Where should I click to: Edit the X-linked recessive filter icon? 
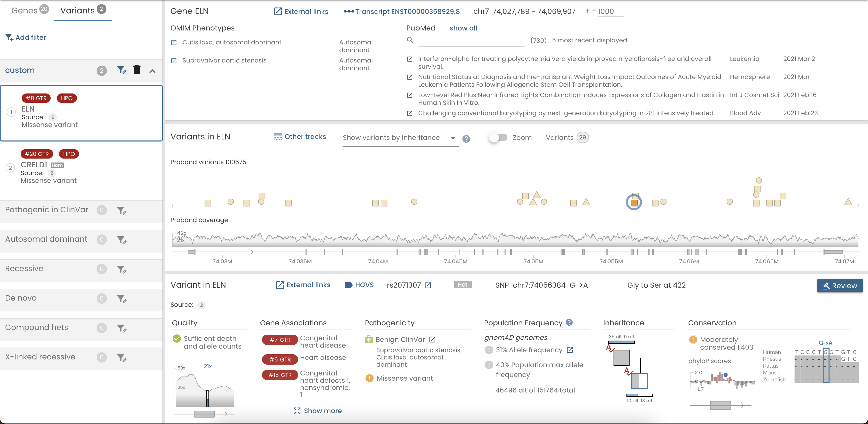(122, 358)
